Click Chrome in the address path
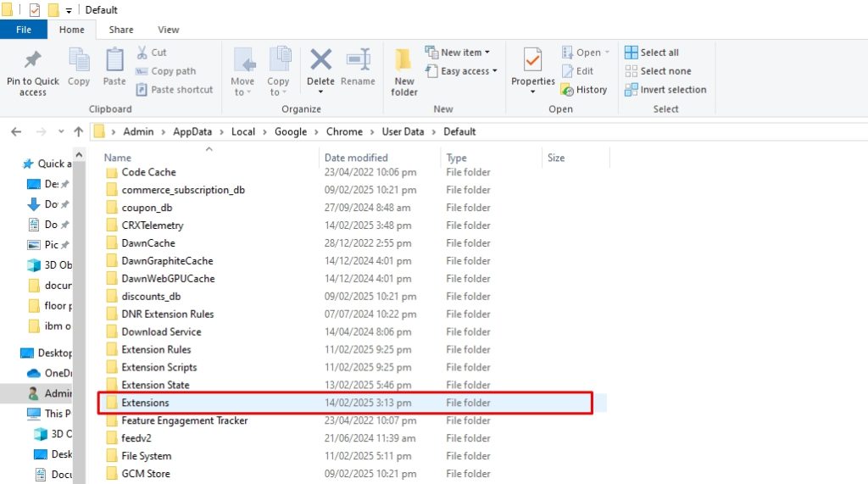This screenshot has width=868, height=484. [x=344, y=131]
